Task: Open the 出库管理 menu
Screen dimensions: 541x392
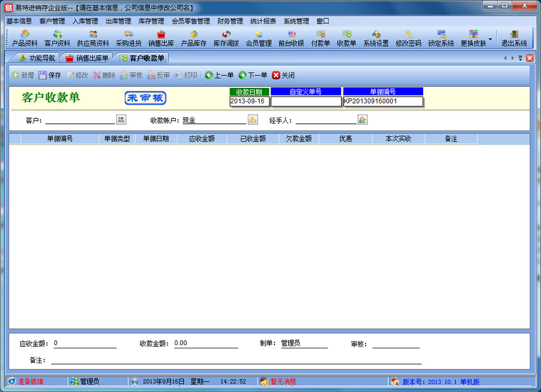Action: click(x=118, y=21)
